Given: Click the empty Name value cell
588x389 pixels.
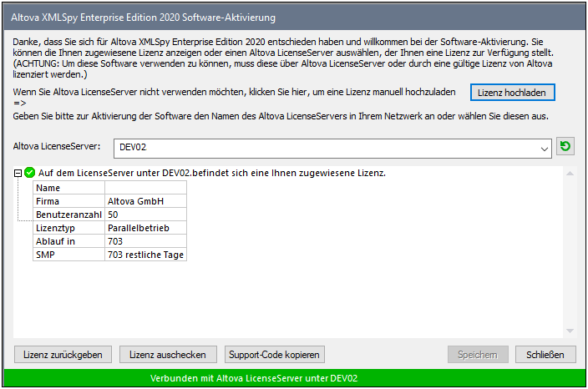Looking at the screenshot, I should tap(145, 188).
